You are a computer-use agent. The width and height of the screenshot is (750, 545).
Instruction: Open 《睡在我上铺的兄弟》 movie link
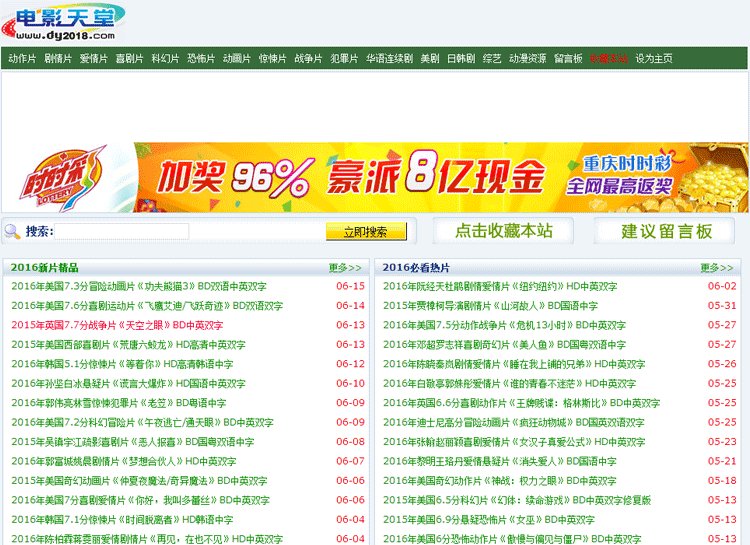pos(514,364)
